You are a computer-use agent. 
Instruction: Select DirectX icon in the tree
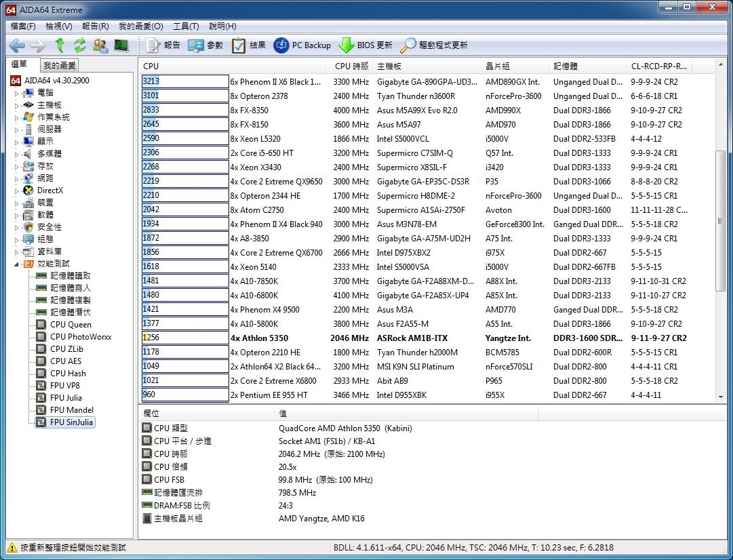coord(28,191)
